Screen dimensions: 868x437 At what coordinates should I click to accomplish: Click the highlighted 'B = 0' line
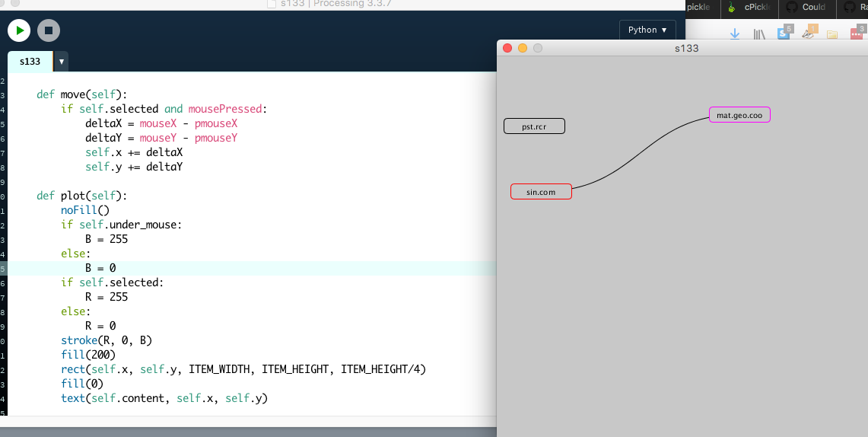[100, 268]
